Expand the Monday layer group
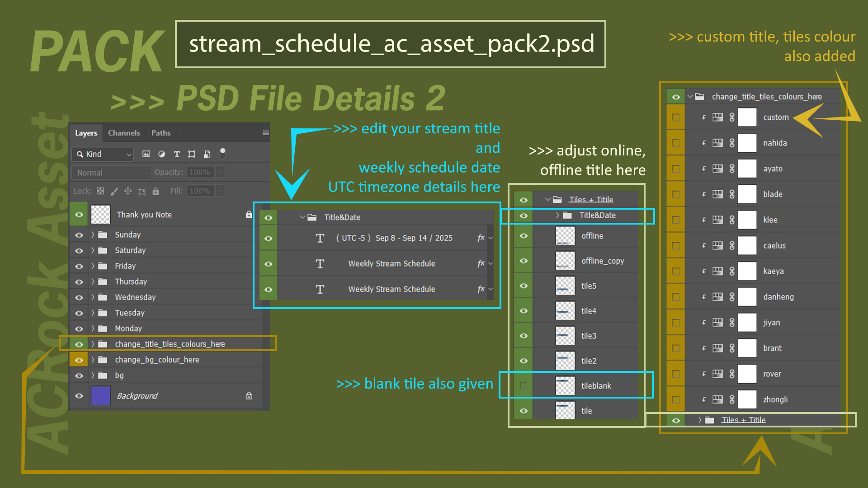 93,328
